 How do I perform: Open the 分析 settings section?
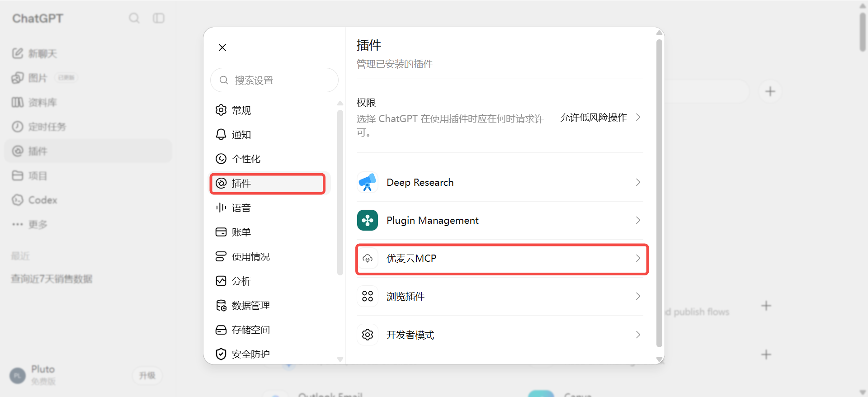click(x=270, y=281)
